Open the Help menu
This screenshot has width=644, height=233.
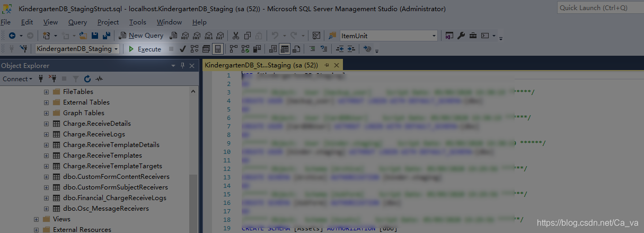point(199,22)
